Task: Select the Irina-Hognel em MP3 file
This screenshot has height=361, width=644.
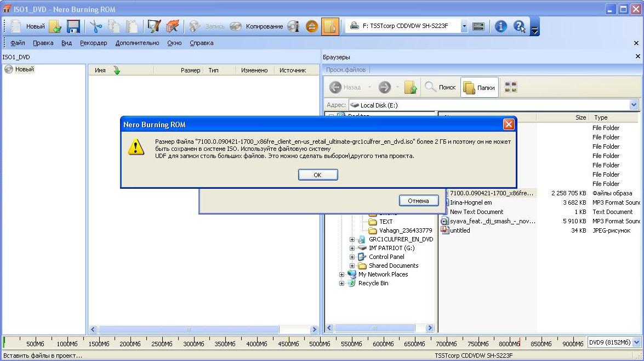Action: 470,202
